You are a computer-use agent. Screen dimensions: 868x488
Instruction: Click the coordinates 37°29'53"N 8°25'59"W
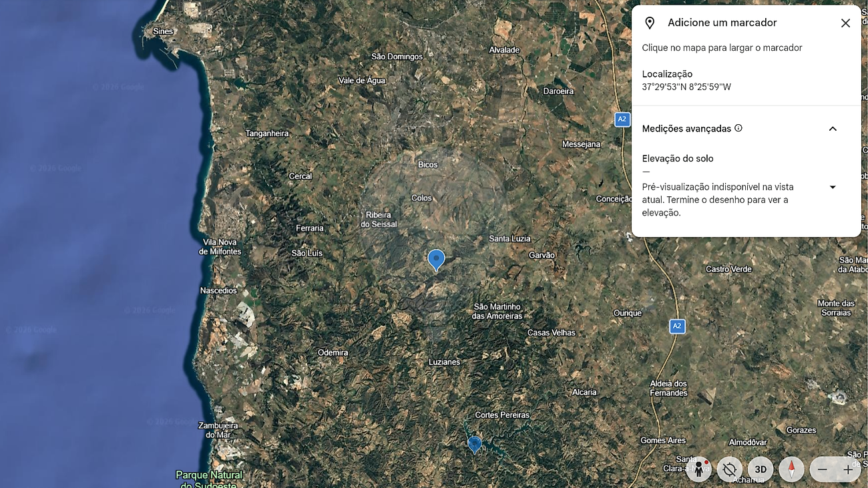pyautogui.click(x=686, y=87)
